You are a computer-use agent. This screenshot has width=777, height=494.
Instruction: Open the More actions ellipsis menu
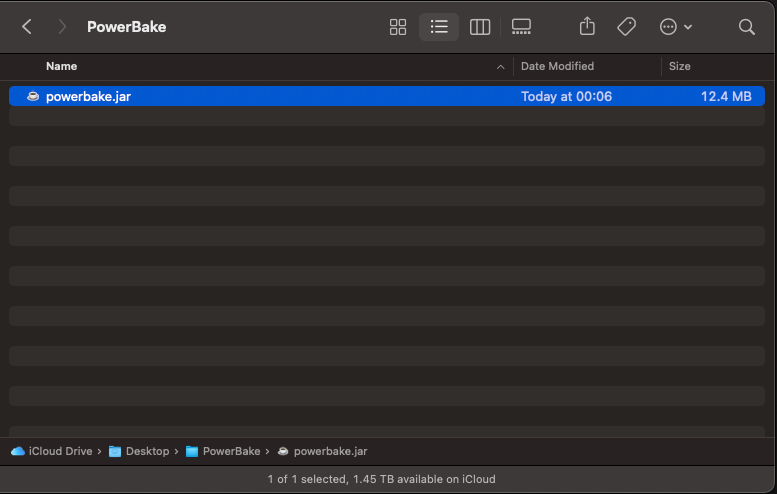tap(676, 27)
